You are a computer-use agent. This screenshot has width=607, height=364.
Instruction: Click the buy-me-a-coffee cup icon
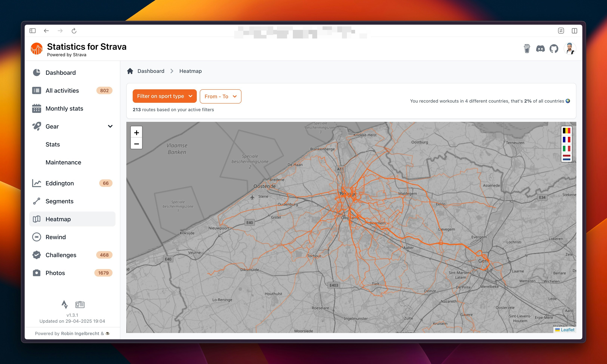(527, 49)
